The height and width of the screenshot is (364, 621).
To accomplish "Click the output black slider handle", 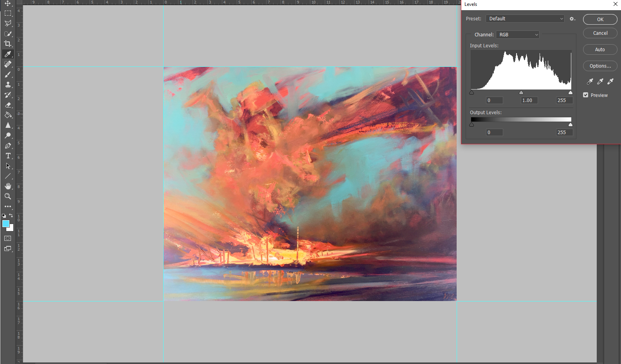I will 472,125.
